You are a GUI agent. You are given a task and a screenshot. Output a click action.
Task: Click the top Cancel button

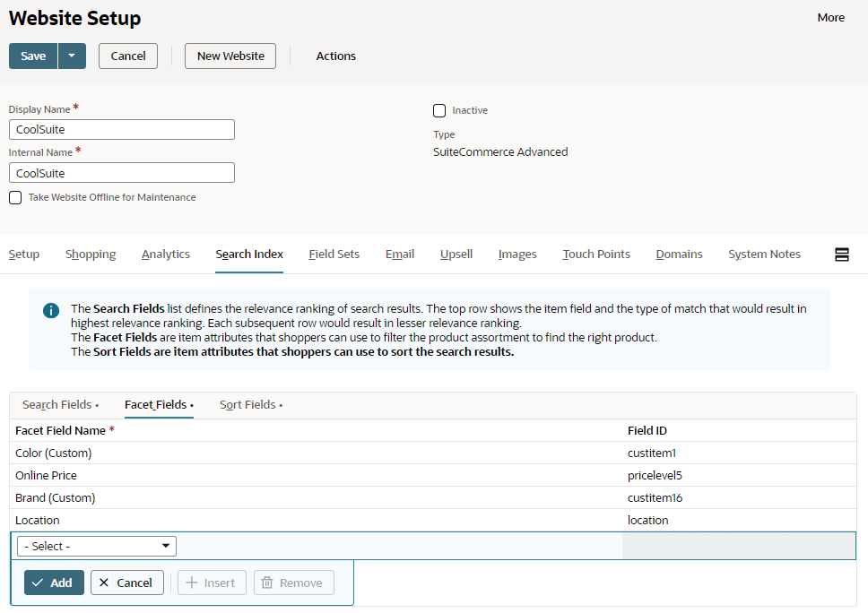pyautogui.click(x=128, y=56)
